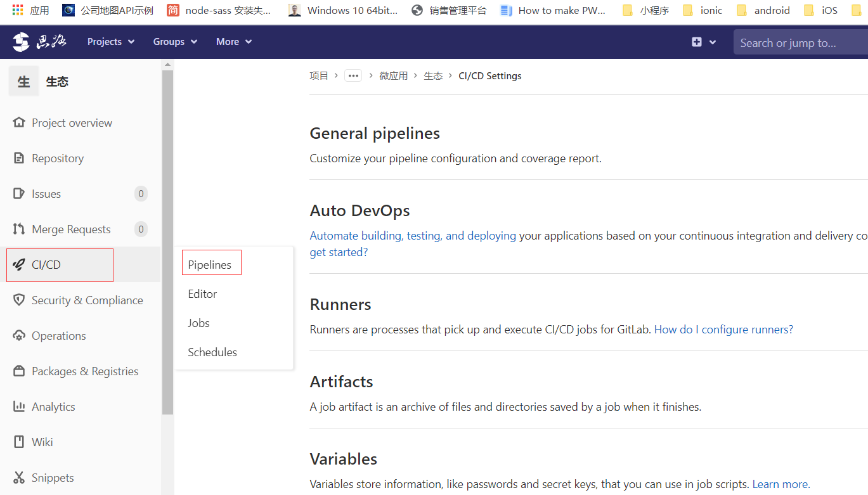
Task: Click the Analytics chart icon
Action: coord(19,406)
